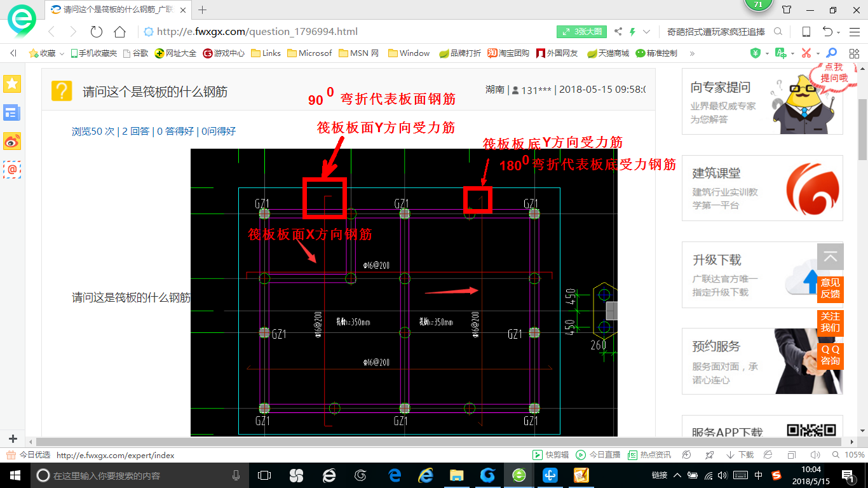
Task: Click the Sogou input method tray icon
Action: pyautogui.click(x=776, y=475)
